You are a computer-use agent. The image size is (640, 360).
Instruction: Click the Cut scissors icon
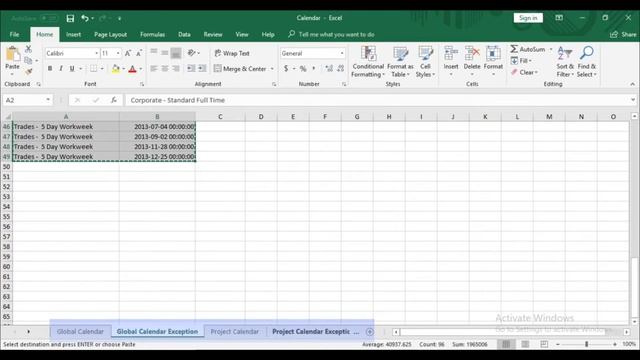(28, 49)
